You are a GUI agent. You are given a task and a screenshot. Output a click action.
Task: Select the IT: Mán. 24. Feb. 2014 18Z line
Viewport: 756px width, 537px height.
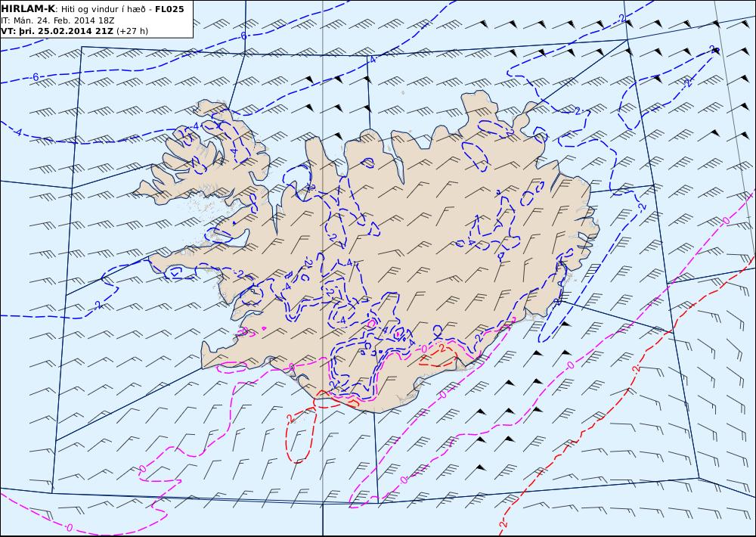(58, 20)
